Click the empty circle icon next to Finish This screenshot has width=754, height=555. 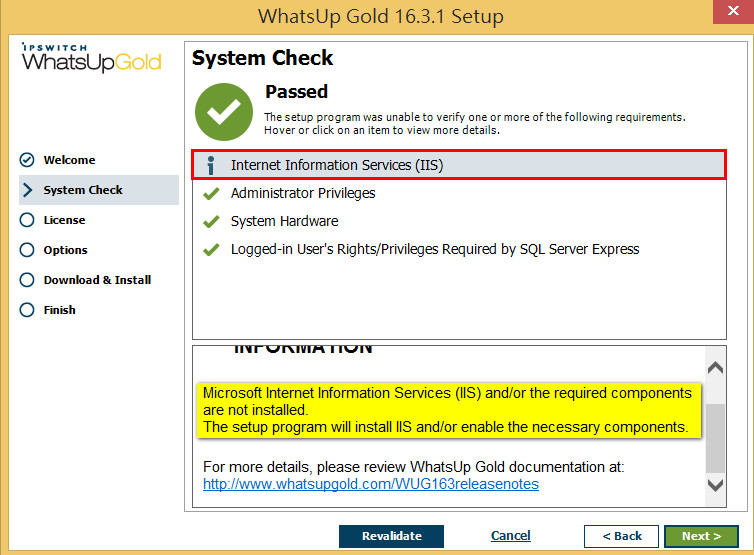(27, 310)
